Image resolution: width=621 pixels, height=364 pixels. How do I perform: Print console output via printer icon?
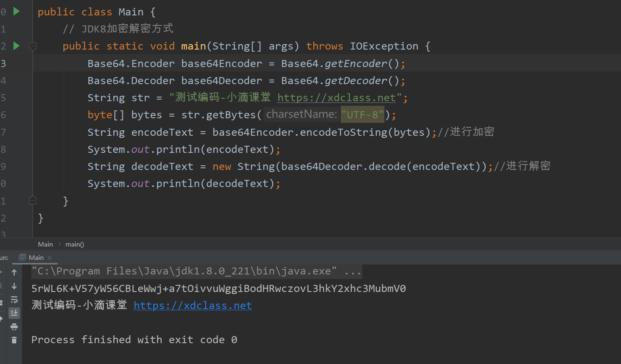coord(14,327)
